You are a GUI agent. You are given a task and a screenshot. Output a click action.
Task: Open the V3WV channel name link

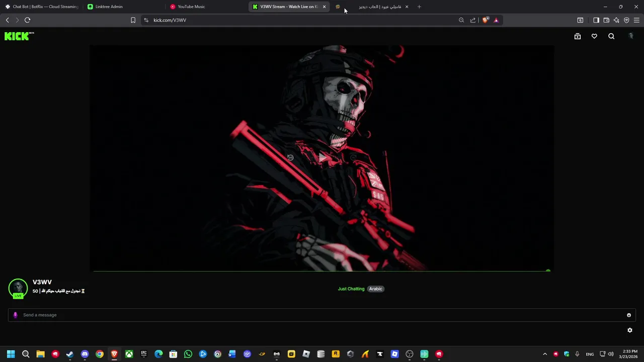[42, 282]
